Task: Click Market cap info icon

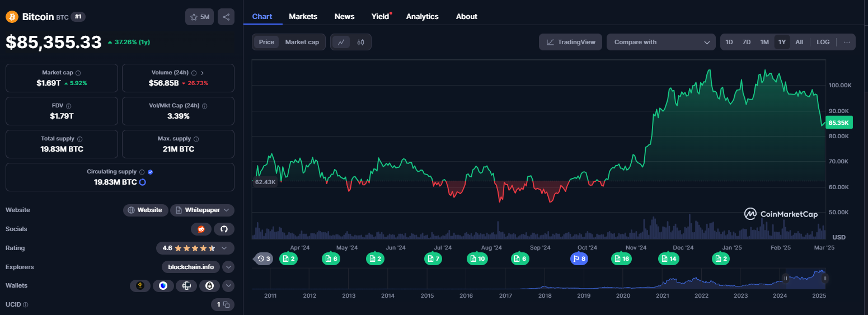Action: pyautogui.click(x=78, y=73)
